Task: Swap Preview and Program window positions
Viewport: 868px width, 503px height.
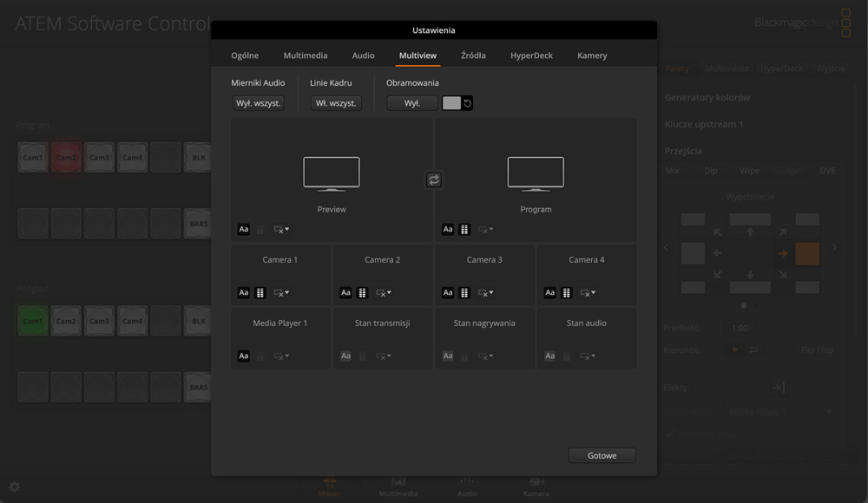Action: tap(434, 180)
